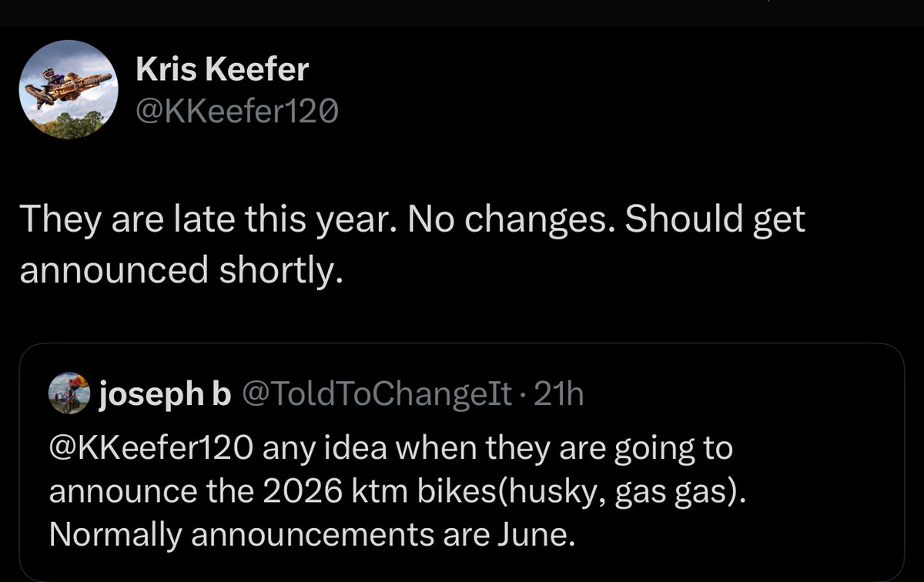Open the 21h timestamp of quoted tweet
The width and height of the screenshot is (924, 582).
point(559,395)
